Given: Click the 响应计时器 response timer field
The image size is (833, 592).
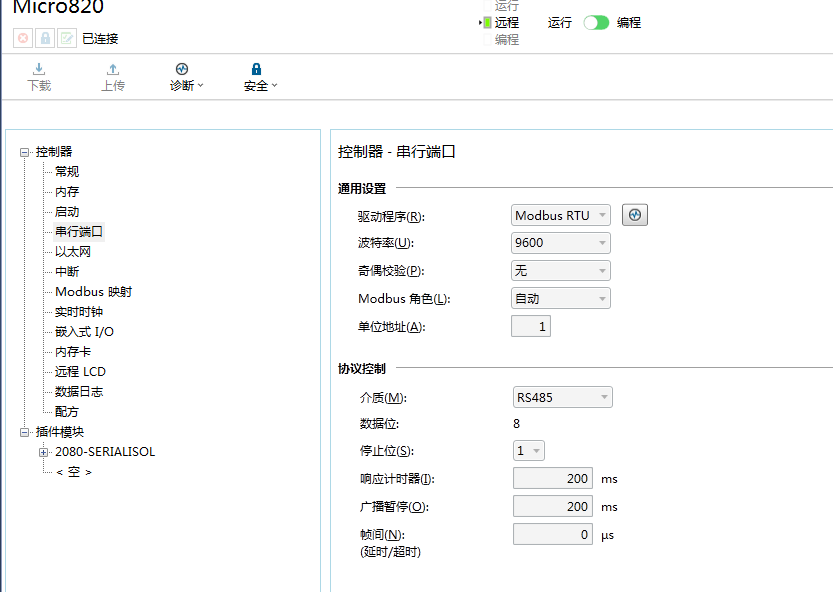Looking at the screenshot, I should 552,478.
